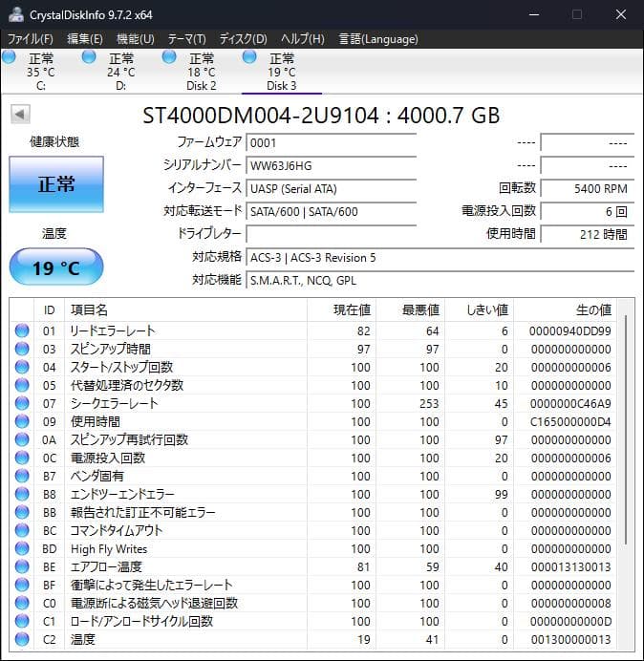This screenshot has height=661, width=644.
Task: Select the D: drive status orb
Action: pos(89,57)
